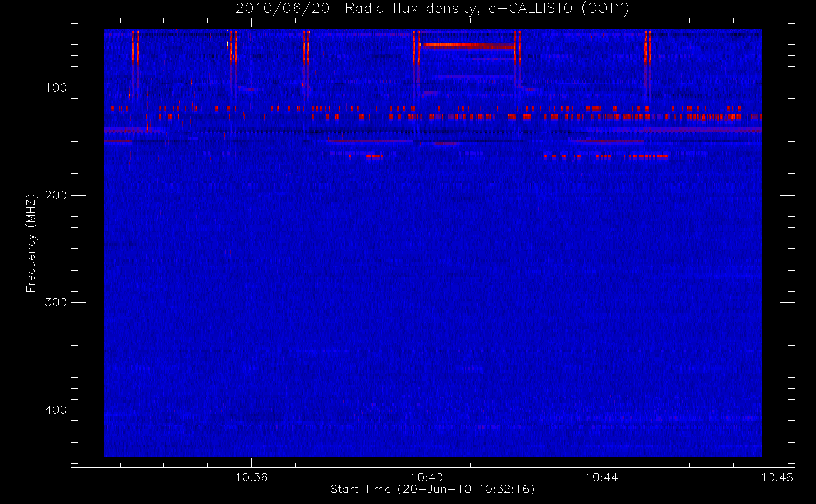Viewport: 816px width, 504px height.
Task: Click the 10:40 time axis label
Action: pos(427,477)
